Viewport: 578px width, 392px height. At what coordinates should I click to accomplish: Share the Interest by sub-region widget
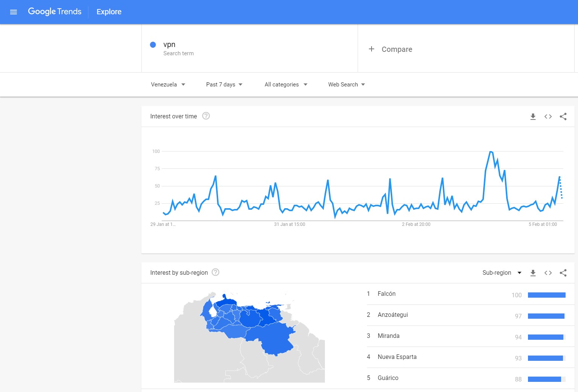(x=563, y=273)
